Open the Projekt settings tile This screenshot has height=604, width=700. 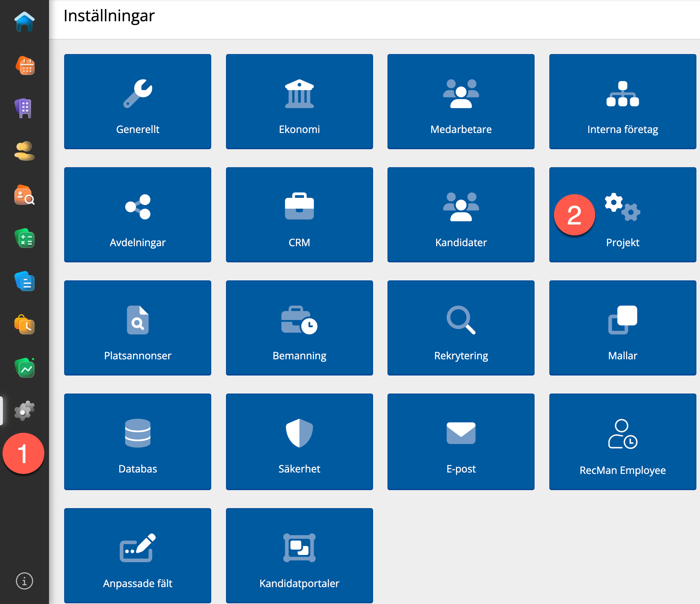pos(623,215)
